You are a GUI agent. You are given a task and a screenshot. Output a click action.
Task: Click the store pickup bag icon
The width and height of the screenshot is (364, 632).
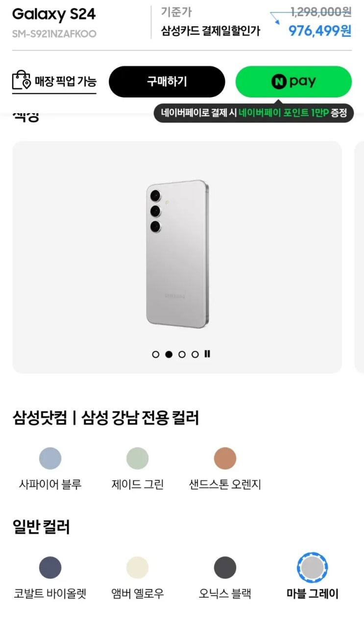(x=21, y=81)
